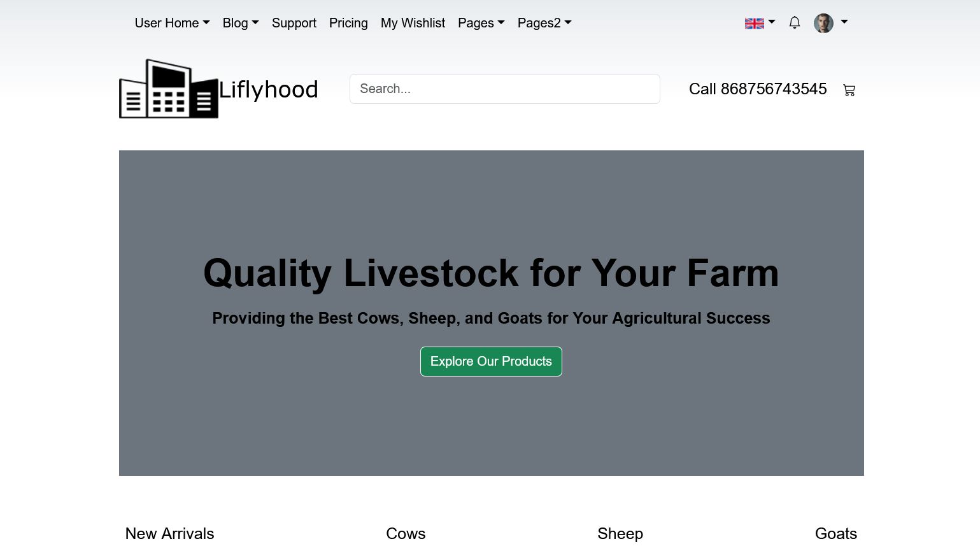Image resolution: width=980 pixels, height=560 pixels.
Task: Click the notification bell icon
Action: 794,23
